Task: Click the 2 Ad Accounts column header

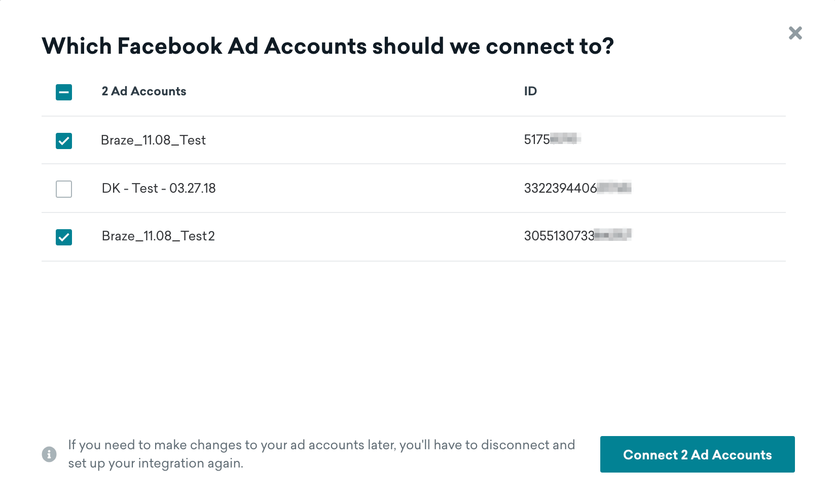Action: pyautogui.click(x=143, y=91)
